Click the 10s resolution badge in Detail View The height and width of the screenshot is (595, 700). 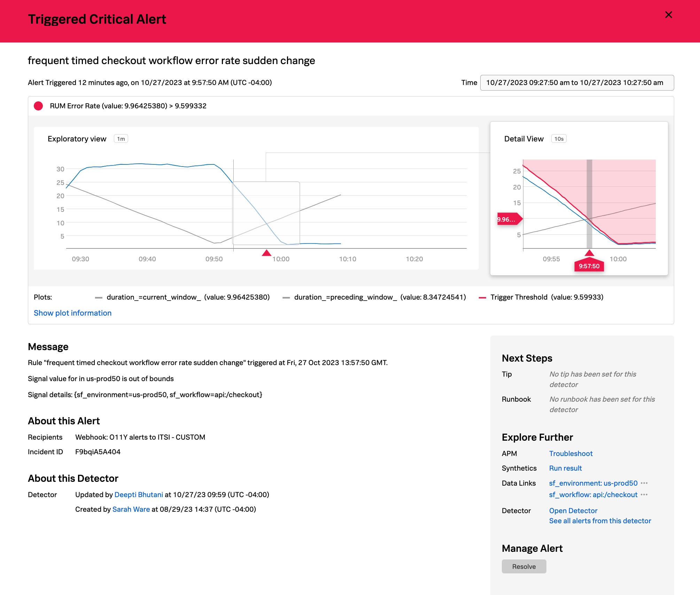tap(559, 139)
